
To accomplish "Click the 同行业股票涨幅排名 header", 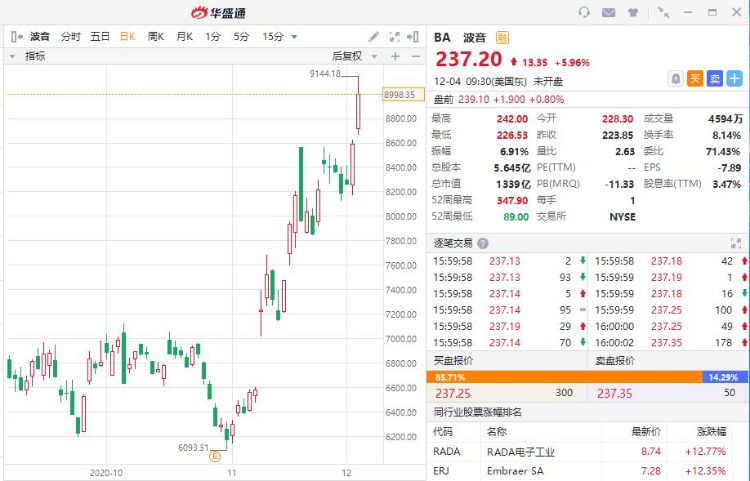I will pos(477,412).
